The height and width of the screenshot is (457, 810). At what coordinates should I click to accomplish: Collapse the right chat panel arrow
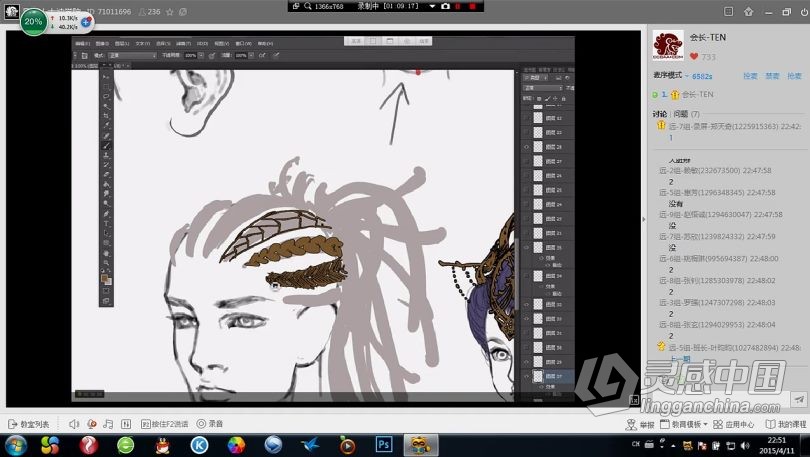644,219
